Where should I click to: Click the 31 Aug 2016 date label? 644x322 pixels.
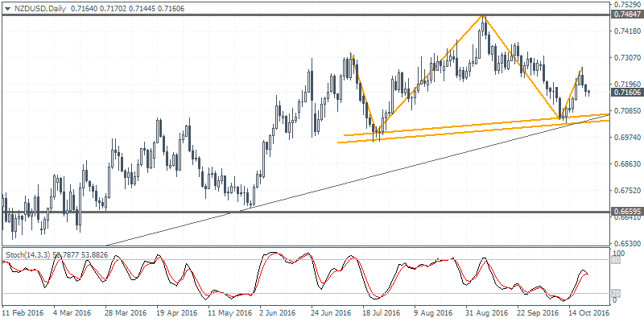tap(486, 312)
